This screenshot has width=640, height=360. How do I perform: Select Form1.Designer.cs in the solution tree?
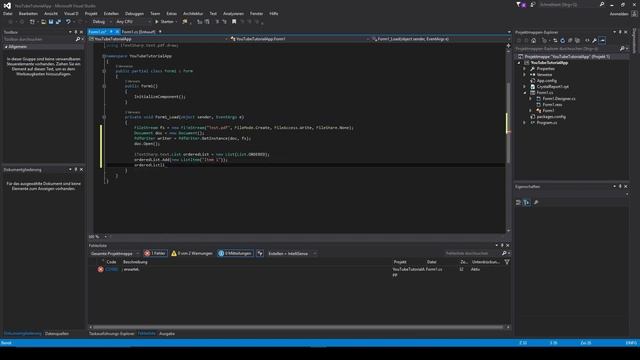point(559,99)
